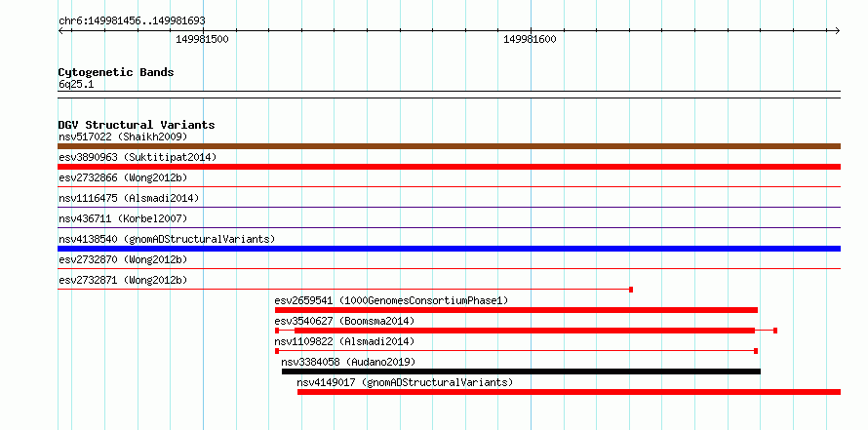The image size is (868, 430).
Task: Open esv2659541 (1000GenomesConsortiumPhase1) label
Action: pos(391,300)
